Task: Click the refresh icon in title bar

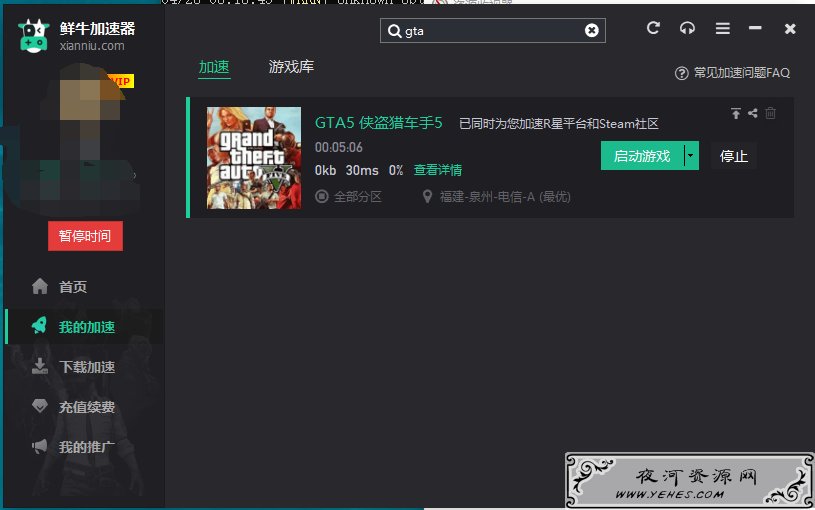Action: tap(653, 28)
